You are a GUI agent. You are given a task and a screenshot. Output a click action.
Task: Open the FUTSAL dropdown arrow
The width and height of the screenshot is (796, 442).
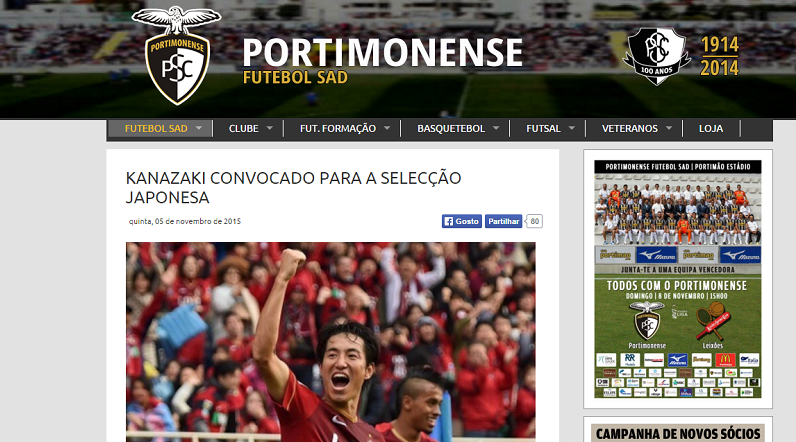(x=572, y=128)
